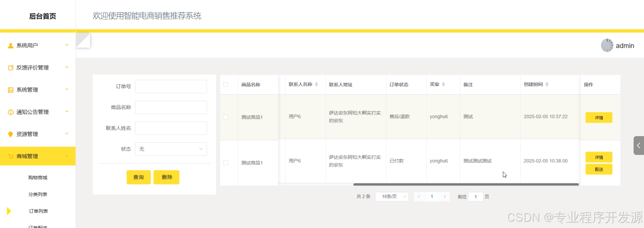644x228 pixels.
Task: Check the row with status 售后/退款
Action: tap(226, 117)
